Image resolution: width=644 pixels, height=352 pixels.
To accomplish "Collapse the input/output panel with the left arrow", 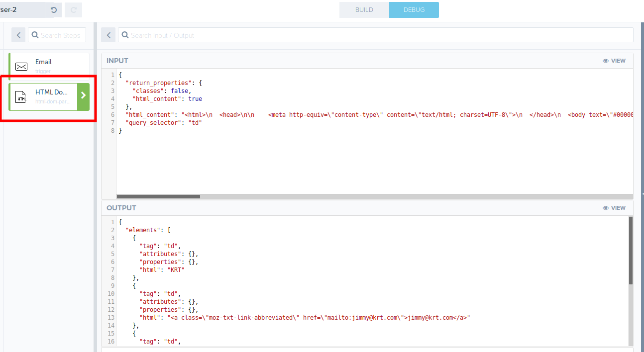I will (108, 35).
